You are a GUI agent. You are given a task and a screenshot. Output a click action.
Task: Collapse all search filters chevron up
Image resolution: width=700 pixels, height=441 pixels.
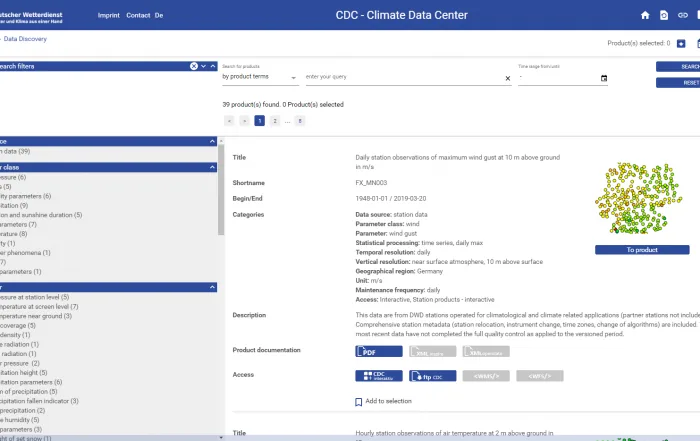[x=213, y=66]
